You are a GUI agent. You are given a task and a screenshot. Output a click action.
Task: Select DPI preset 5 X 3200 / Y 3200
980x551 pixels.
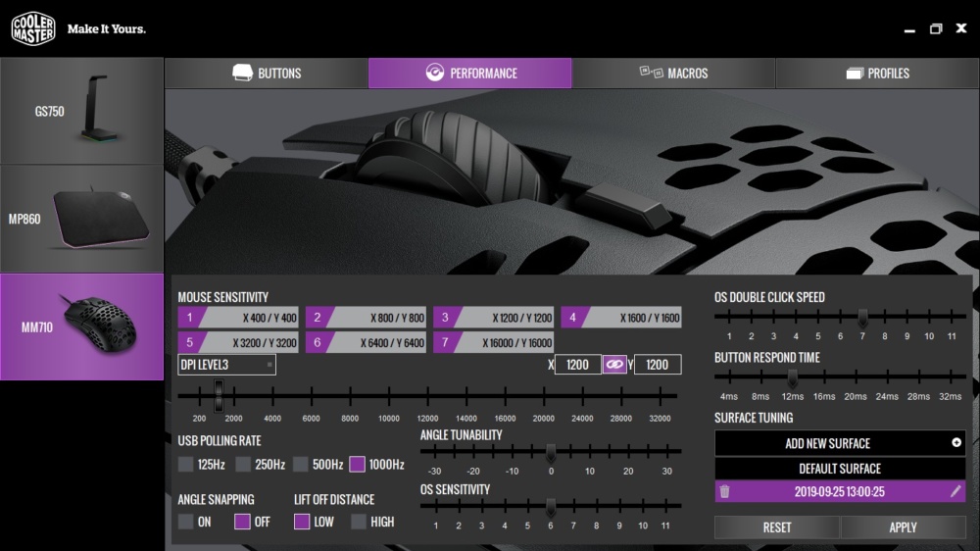238,343
